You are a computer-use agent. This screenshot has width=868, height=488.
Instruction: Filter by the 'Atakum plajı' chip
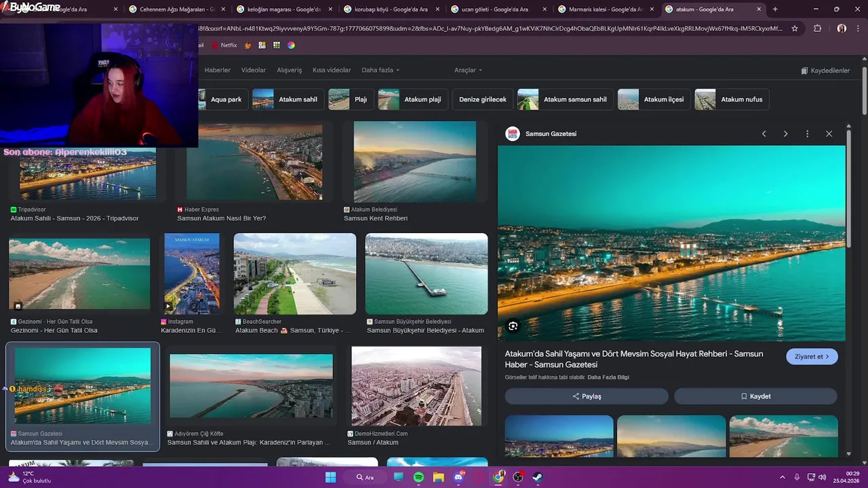(x=412, y=100)
